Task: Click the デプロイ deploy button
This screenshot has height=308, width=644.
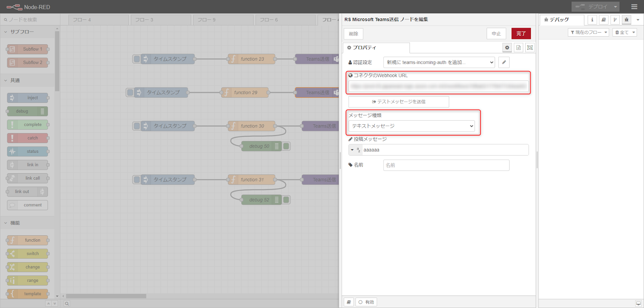Action: click(592, 7)
